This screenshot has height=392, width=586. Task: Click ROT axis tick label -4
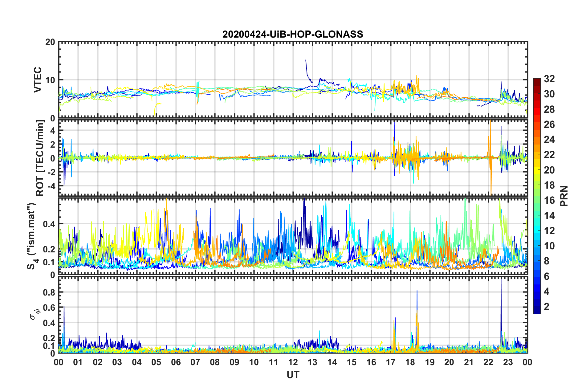pos(51,186)
